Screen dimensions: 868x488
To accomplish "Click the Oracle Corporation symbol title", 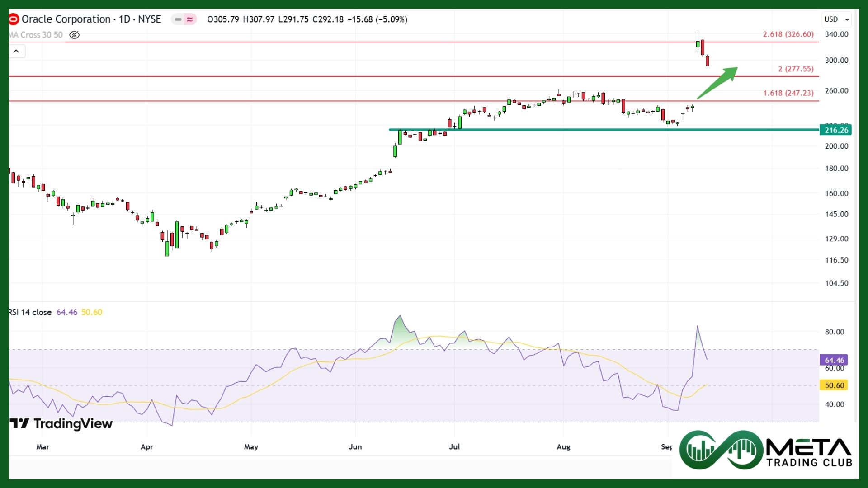I will [66, 19].
